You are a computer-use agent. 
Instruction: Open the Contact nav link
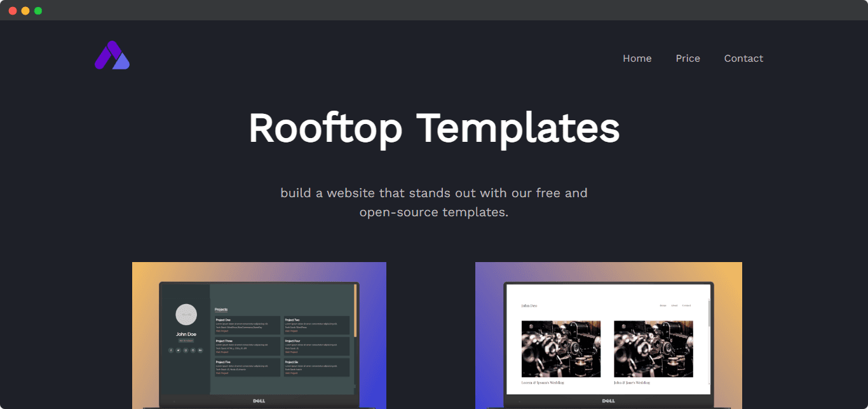coord(743,59)
